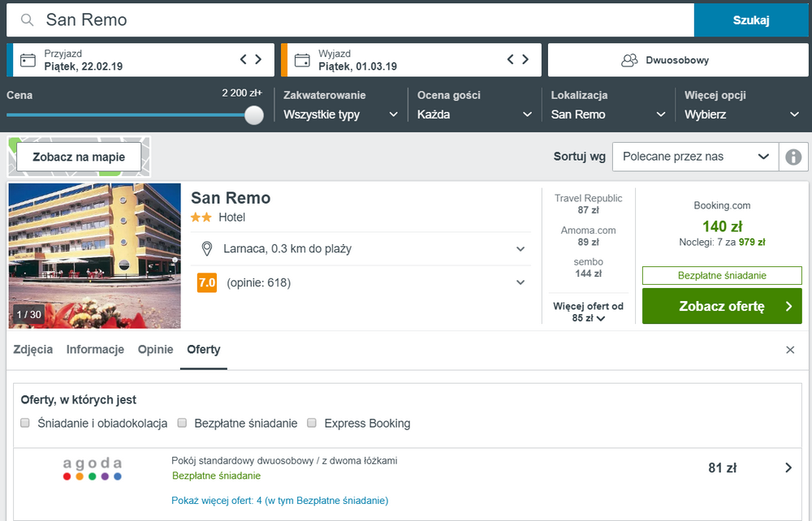
Task: Click the Cena price slider handle
Action: click(253, 115)
